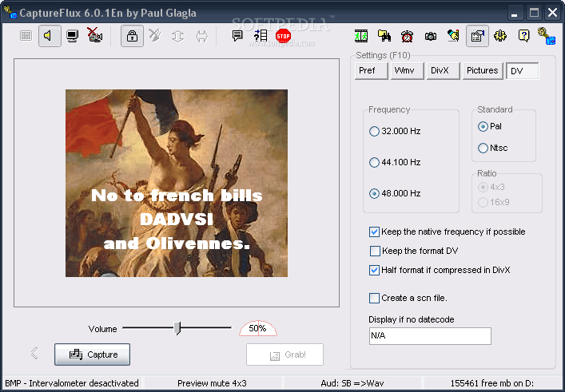The height and width of the screenshot is (392, 565).
Task: Click the pencil drawing tool icon
Action: click(x=454, y=35)
